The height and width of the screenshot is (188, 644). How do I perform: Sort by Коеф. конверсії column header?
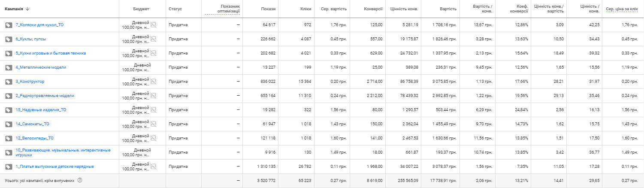(518, 9)
